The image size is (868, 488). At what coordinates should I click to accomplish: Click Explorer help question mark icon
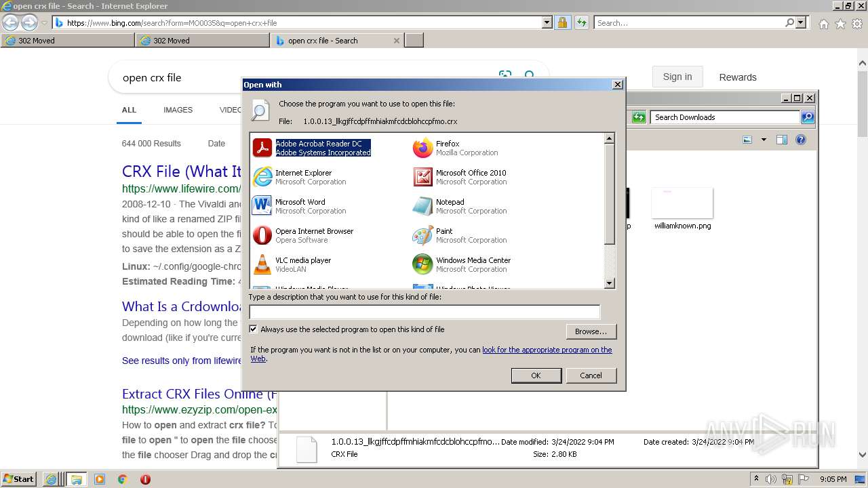click(x=801, y=140)
